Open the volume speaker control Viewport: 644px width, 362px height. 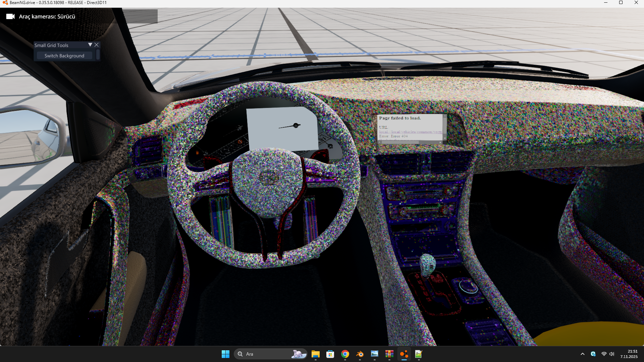pyautogui.click(x=612, y=354)
